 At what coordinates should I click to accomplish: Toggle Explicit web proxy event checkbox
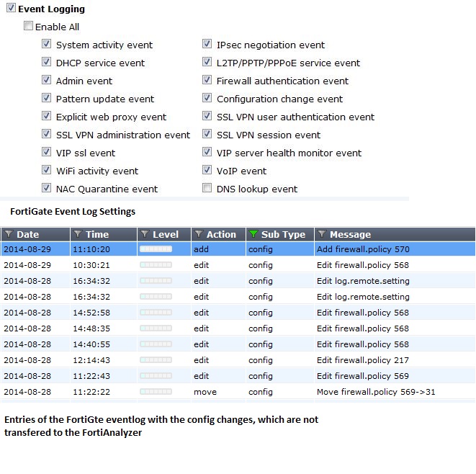[x=46, y=116]
